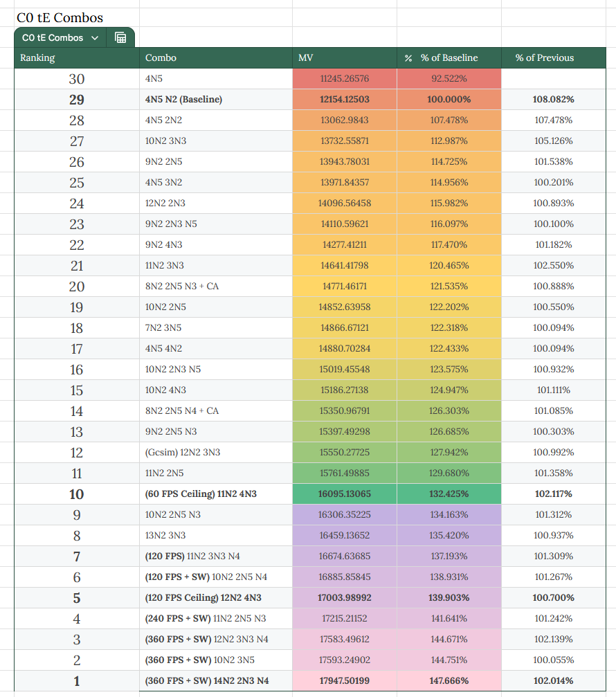Click the pink 147.666% baseline cell
This screenshot has width=616, height=697.
pyautogui.click(x=449, y=680)
